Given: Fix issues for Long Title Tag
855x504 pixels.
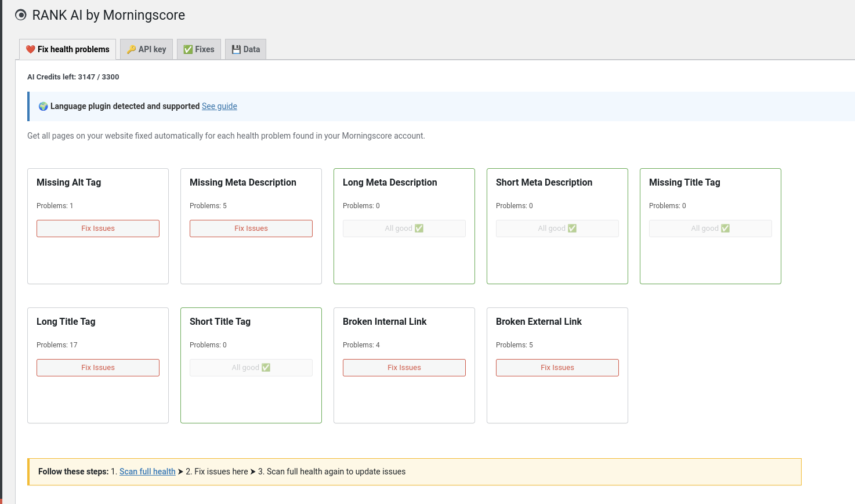Looking at the screenshot, I should tap(98, 368).
